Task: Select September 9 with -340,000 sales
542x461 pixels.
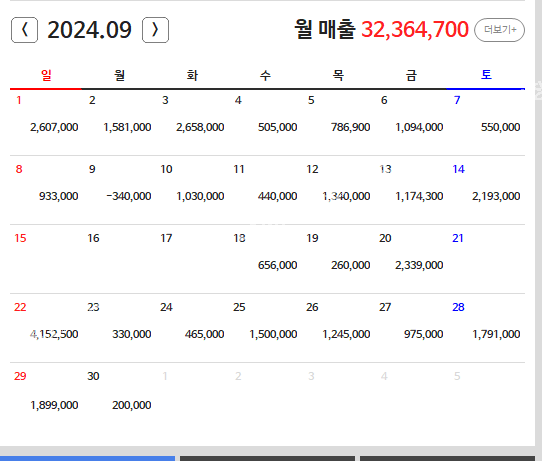Action: [119, 190]
